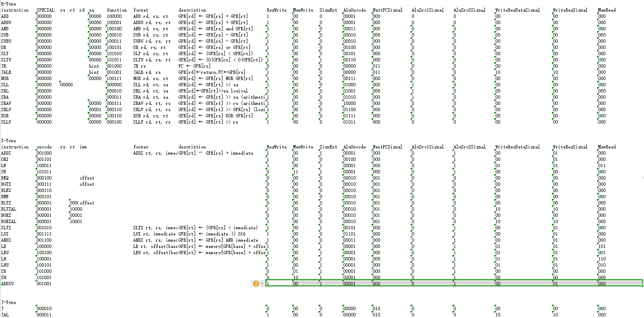Click the SRA format cell
This screenshot has width=644, height=318.
click(153, 97)
